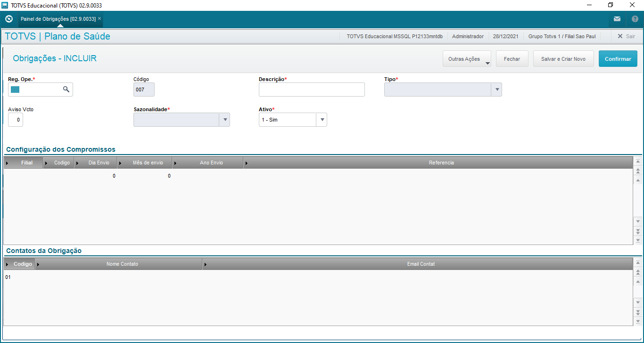Click the Configuração dos Compromissos heading

61,149
